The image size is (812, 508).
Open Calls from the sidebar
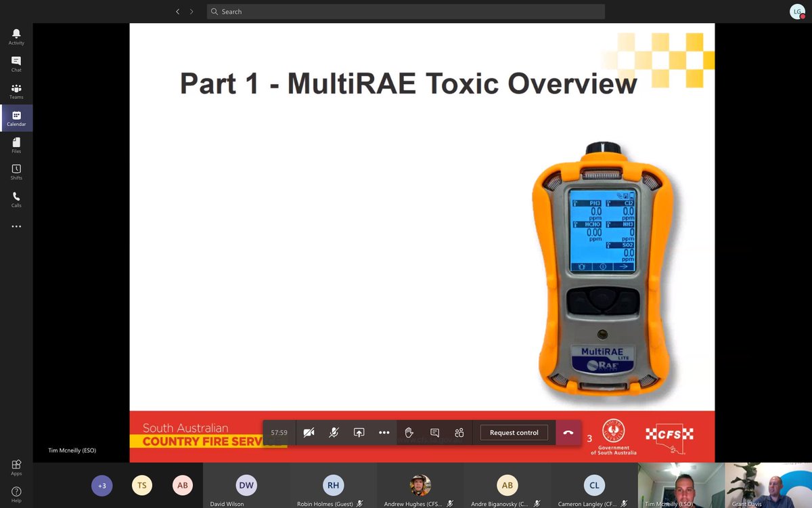16,199
